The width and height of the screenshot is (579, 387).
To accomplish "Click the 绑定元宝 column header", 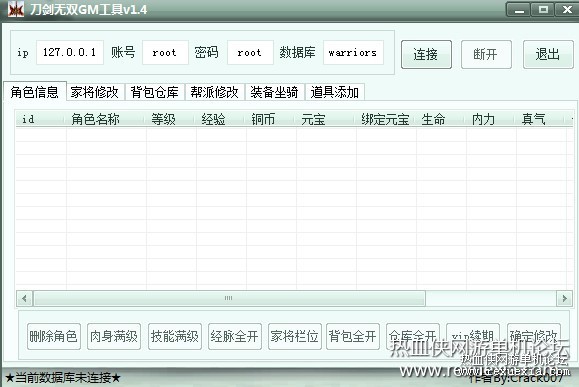I will coord(386,119).
